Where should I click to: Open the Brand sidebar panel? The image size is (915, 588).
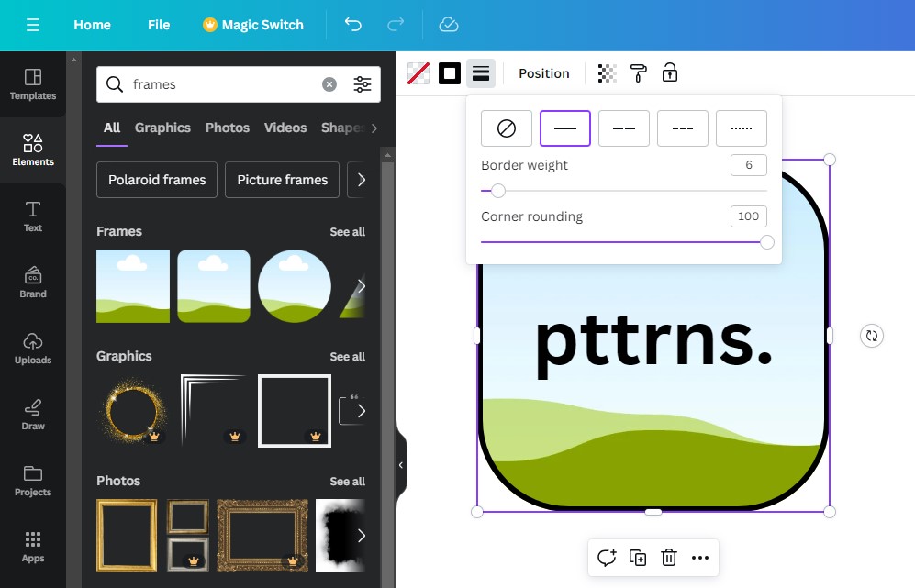[33, 283]
